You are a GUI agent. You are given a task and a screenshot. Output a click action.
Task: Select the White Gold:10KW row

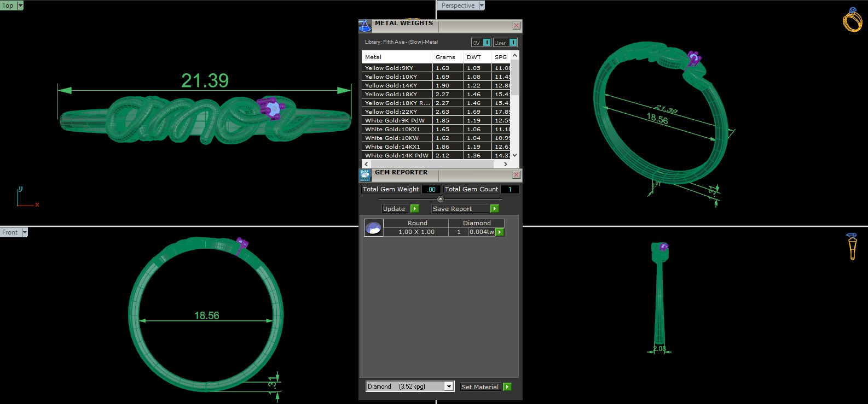tap(436, 138)
